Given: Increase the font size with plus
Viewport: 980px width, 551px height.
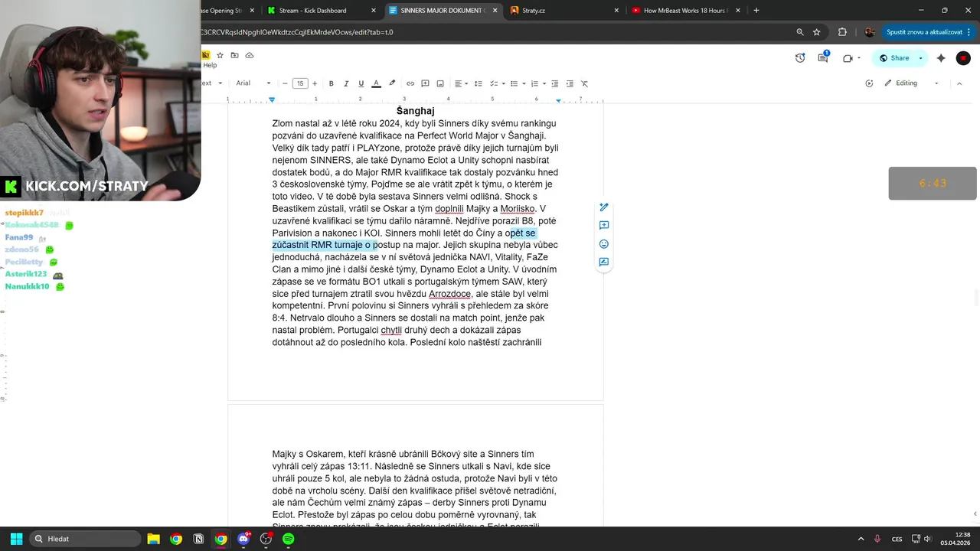Looking at the screenshot, I should 315,83.
